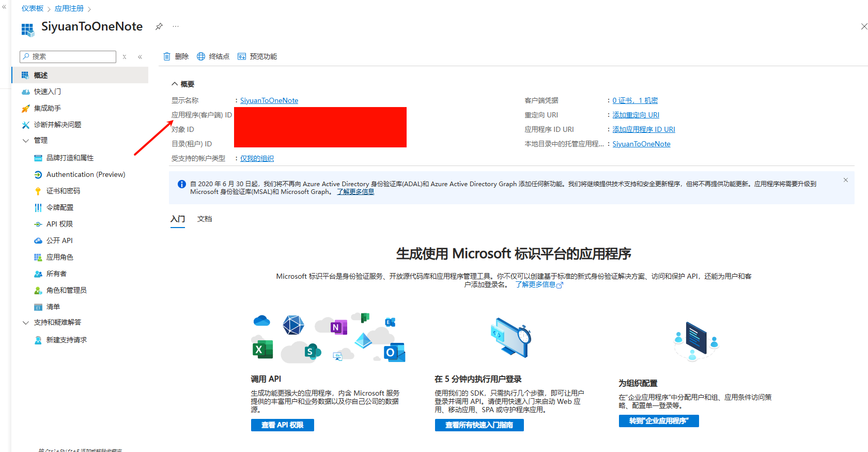This screenshot has width=868, height=452.
Task: Select 概述 in the sidebar
Action: pos(80,75)
